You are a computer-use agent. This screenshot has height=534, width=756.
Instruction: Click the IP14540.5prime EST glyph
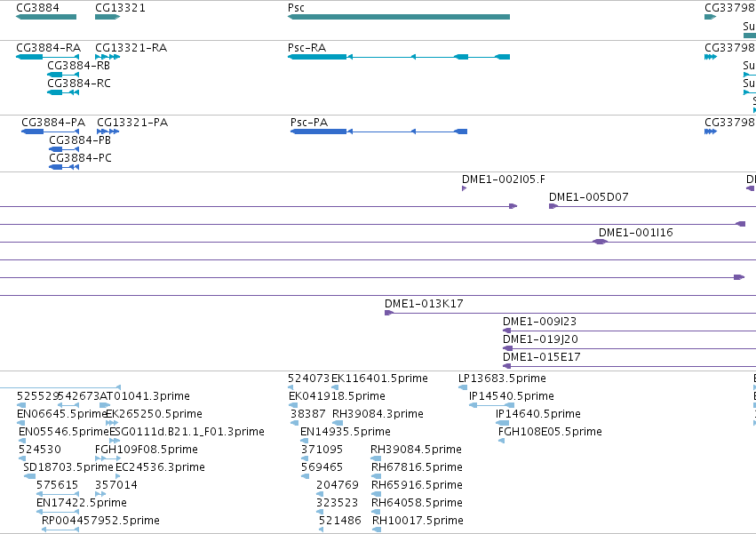492,405
